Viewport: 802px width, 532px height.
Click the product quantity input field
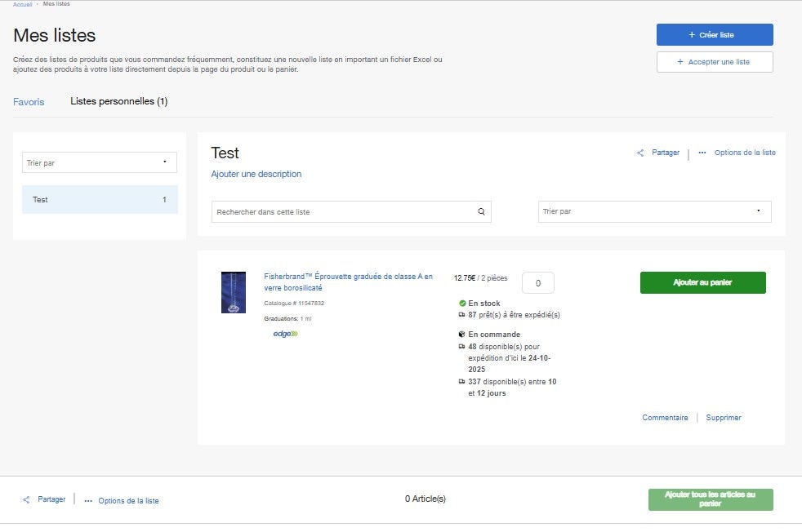[x=537, y=282]
